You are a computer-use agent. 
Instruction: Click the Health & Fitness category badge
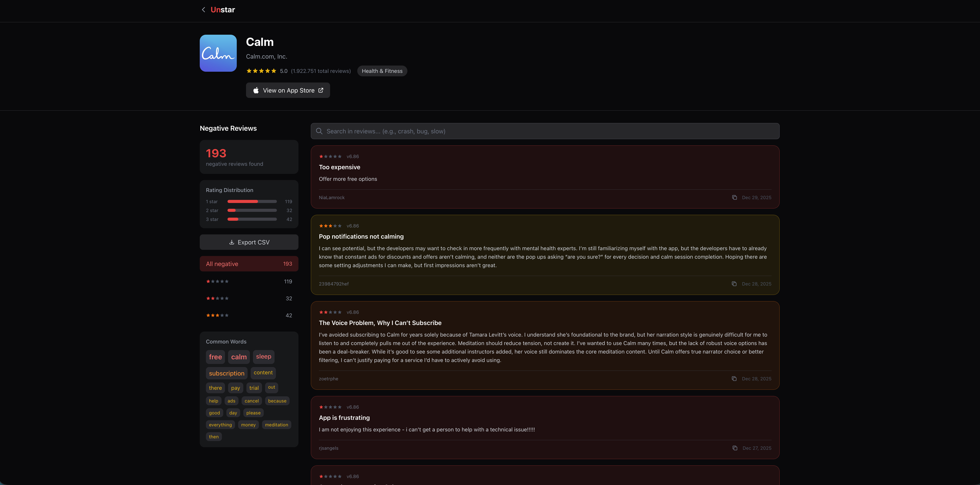coord(382,71)
